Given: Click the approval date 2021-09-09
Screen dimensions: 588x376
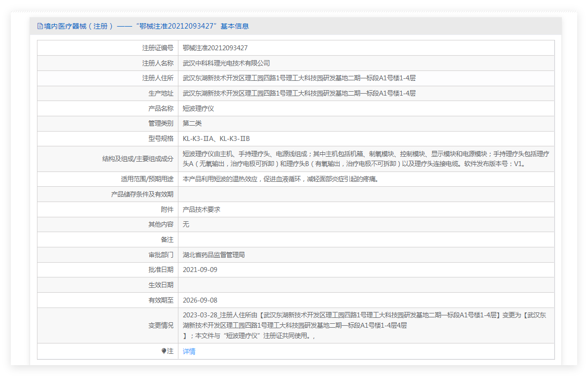Looking at the screenshot, I should [x=200, y=270].
